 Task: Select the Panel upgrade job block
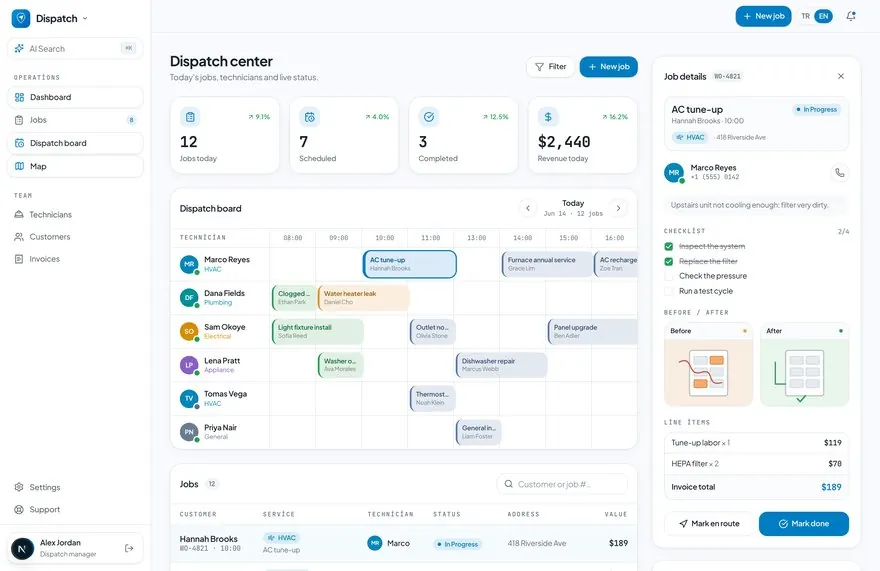pyautogui.click(x=593, y=331)
